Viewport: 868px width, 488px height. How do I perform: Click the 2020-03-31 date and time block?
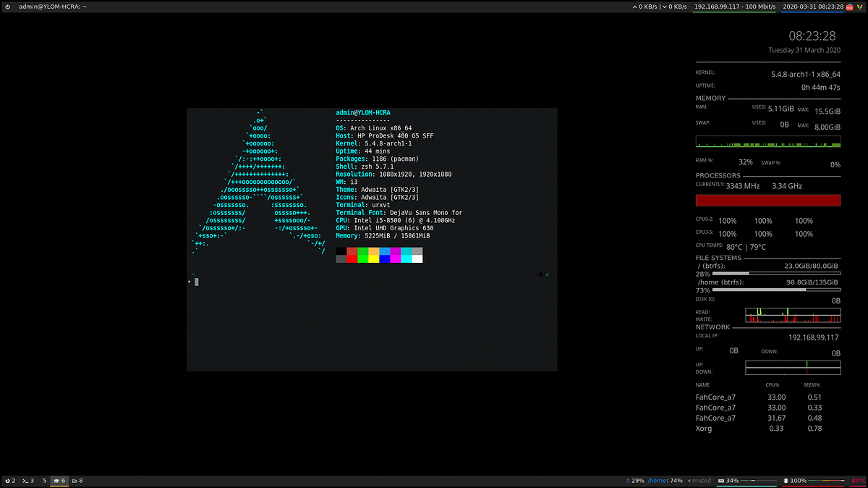[x=813, y=7]
